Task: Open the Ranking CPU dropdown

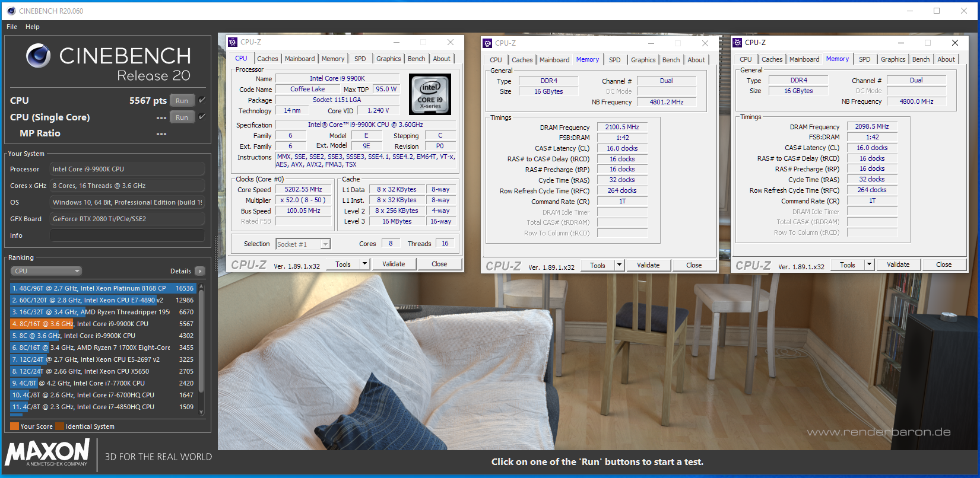Action: (46, 271)
